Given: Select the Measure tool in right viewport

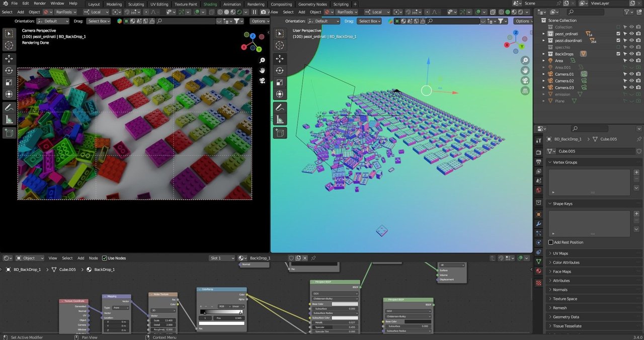Looking at the screenshot, I should coord(280,120).
